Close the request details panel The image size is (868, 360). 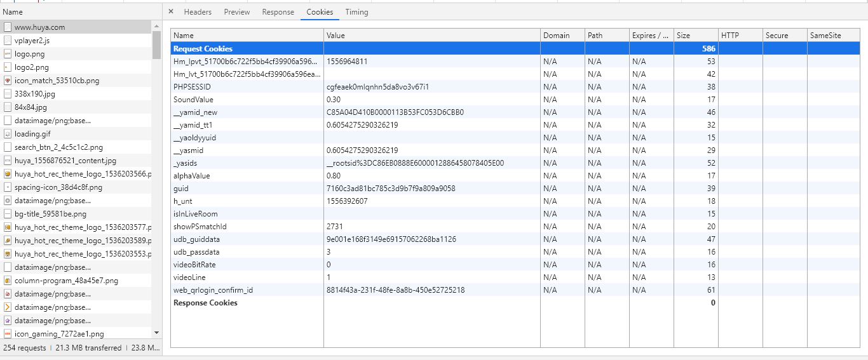(171, 11)
